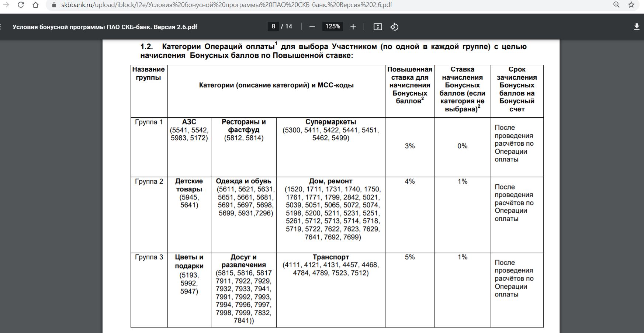This screenshot has height=333, width=644.
Task: Click the lock icon for site info
Action: coord(54,5)
